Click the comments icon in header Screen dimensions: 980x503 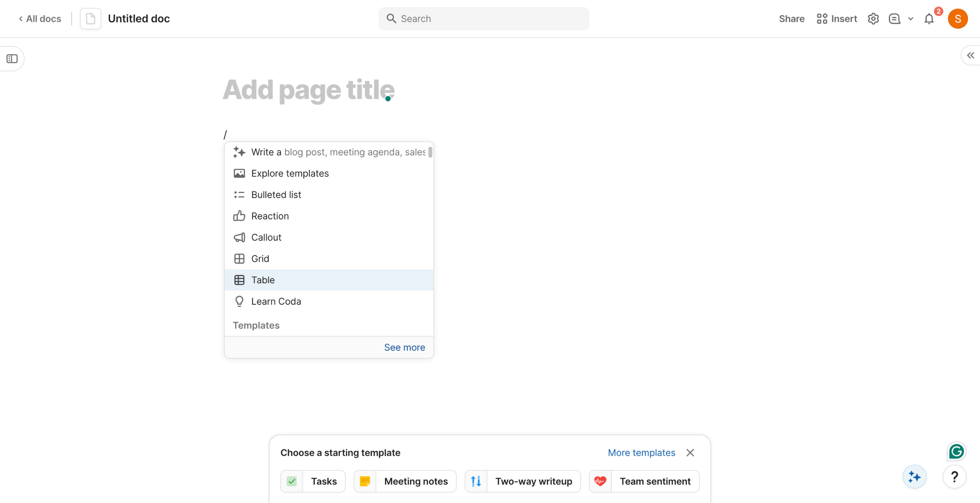pos(894,19)
